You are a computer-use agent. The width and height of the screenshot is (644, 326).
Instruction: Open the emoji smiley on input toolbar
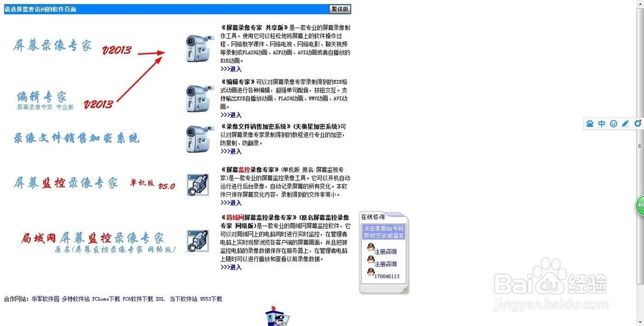pyautogui.click(x=614, y=123)
